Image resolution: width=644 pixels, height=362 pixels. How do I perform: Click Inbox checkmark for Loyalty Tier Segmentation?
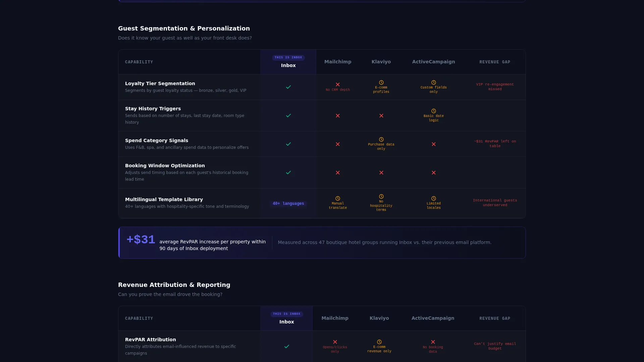[288, 87]
